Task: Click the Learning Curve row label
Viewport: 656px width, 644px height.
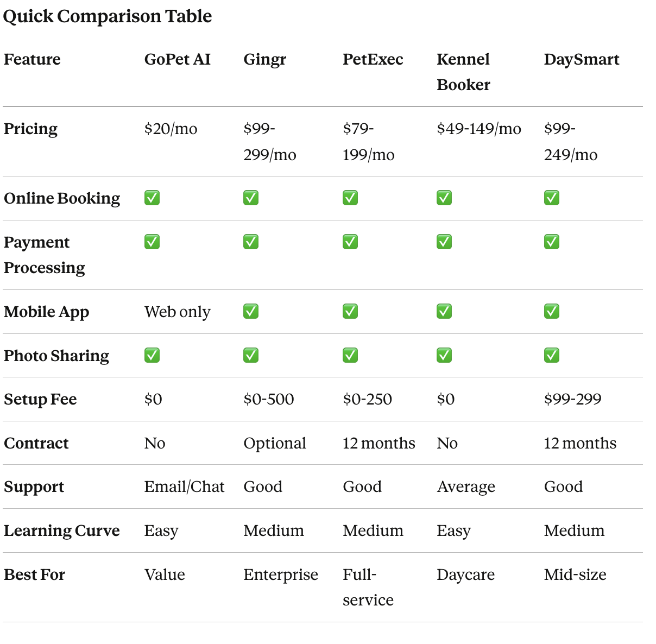Action: point(62,531)
